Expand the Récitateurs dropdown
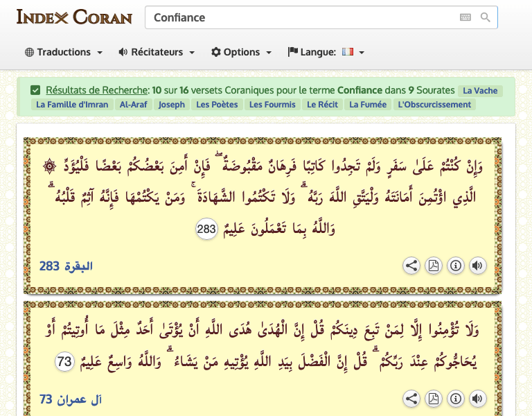This screenshot has width=532, height=416. click(157, 52)
